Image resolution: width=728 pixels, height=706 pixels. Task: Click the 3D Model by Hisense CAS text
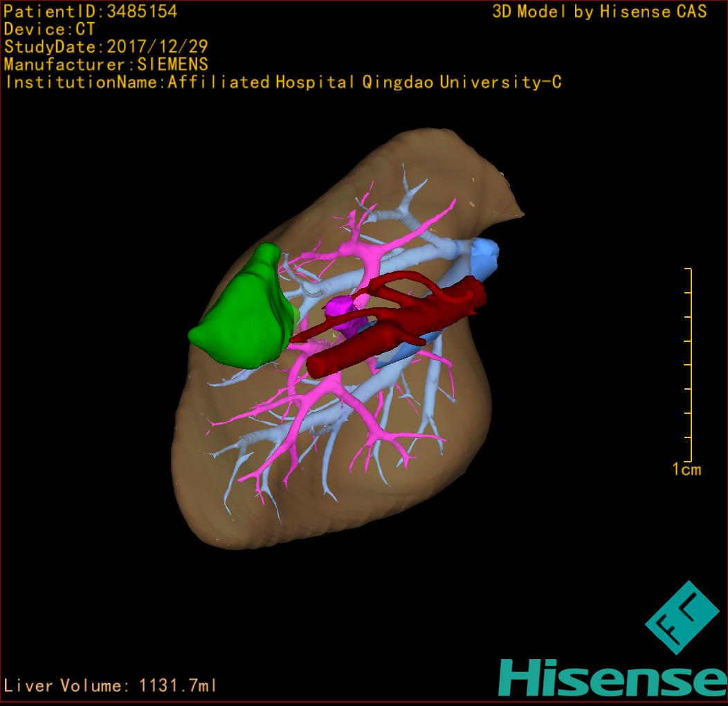(599, 12)
